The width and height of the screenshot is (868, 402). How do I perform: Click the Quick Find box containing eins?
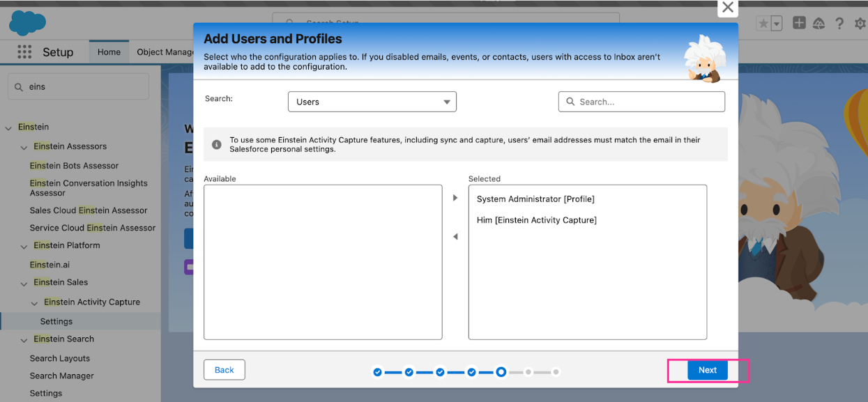click(78, 86)
